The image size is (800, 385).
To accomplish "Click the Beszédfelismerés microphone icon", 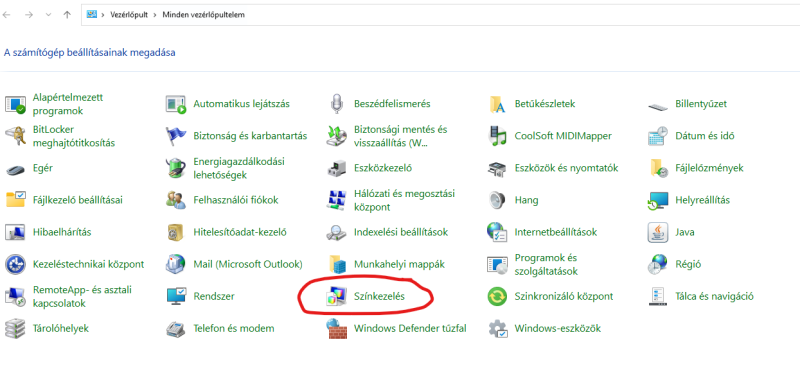I will click(336, 104).
